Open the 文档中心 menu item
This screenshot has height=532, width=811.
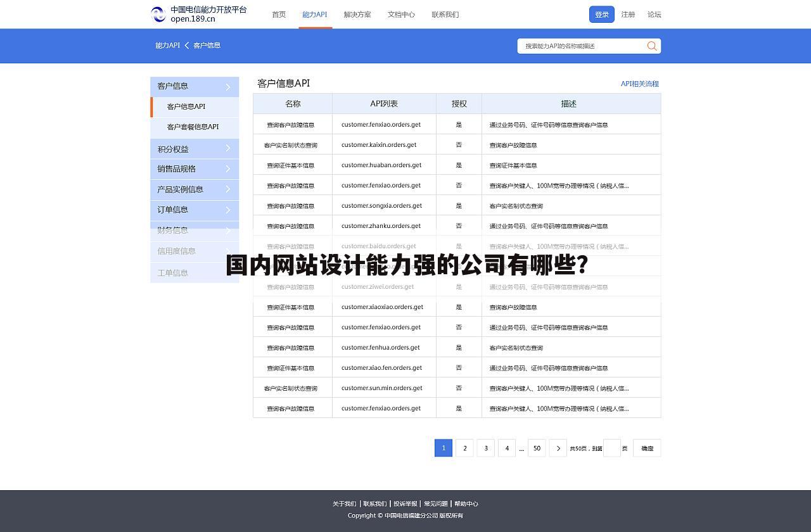tap(401, 14)
